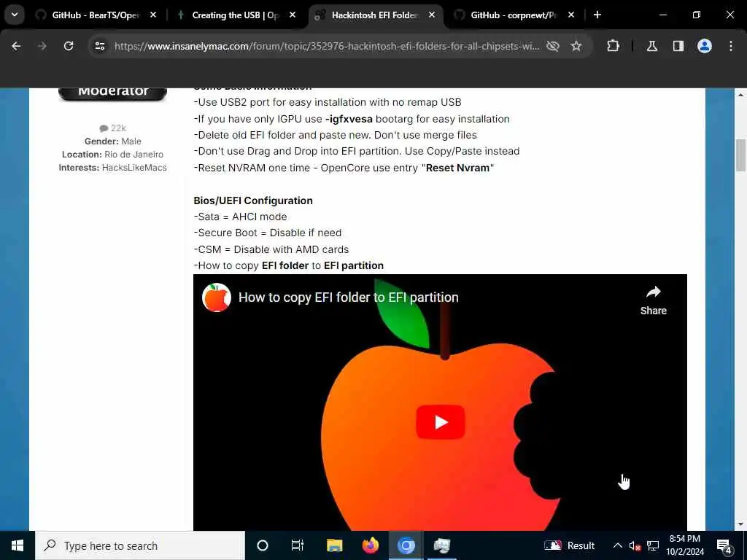747x560 pixels.
Task: Bookmark this page with the star icon
Action: pyautogui.click(x=576, y=46)
